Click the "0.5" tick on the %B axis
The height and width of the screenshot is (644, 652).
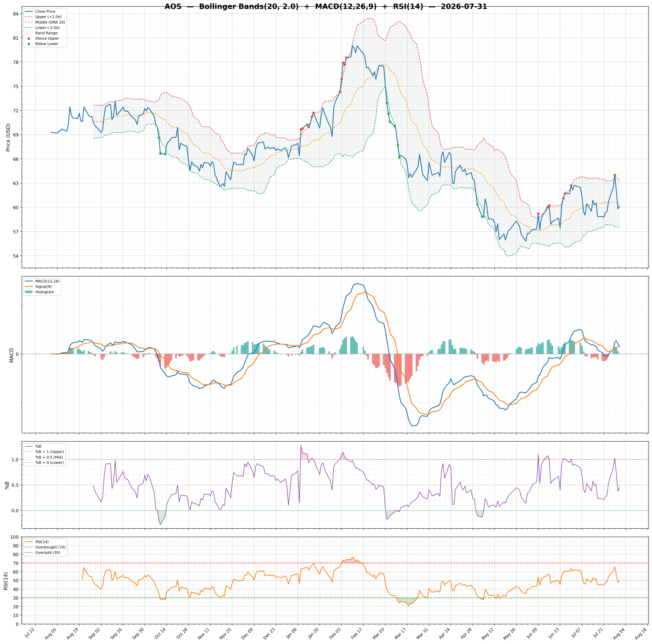click(x=15, y=485)
